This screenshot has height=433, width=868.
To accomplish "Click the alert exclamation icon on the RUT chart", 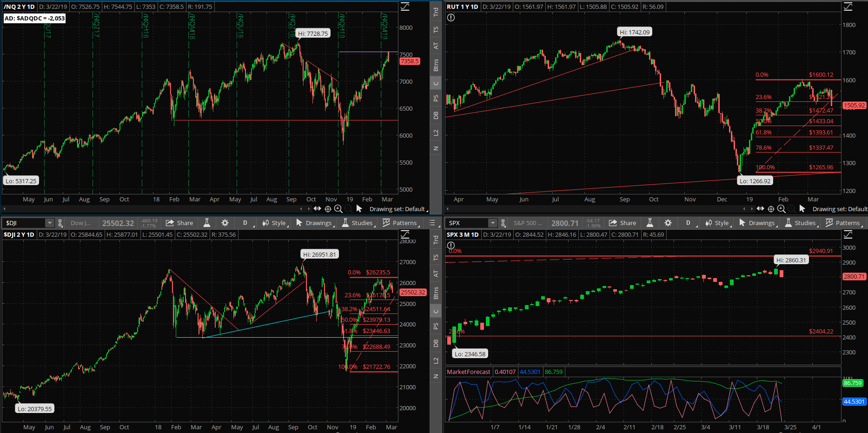I will [x=451, y=18].
